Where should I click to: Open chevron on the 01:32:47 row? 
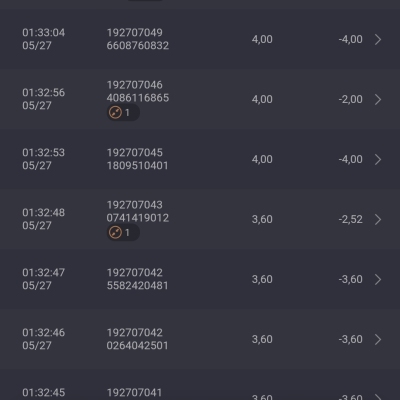tap(378, 279)
